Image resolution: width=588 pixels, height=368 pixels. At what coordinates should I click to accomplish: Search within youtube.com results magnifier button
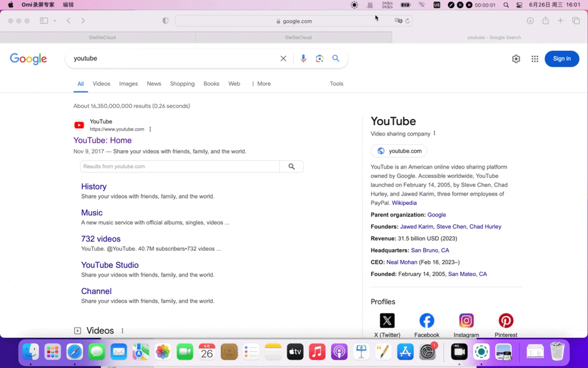[x=292, y=166]
